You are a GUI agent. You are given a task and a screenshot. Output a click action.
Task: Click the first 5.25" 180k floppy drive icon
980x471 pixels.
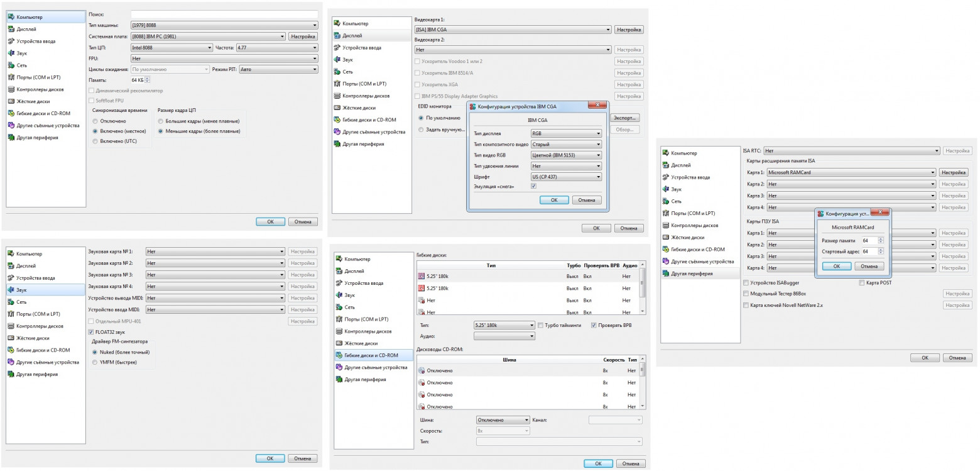422,277
